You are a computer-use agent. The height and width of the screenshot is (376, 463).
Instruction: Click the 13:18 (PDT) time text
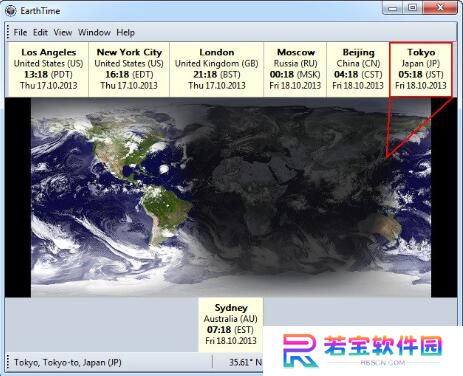(48, 74)
